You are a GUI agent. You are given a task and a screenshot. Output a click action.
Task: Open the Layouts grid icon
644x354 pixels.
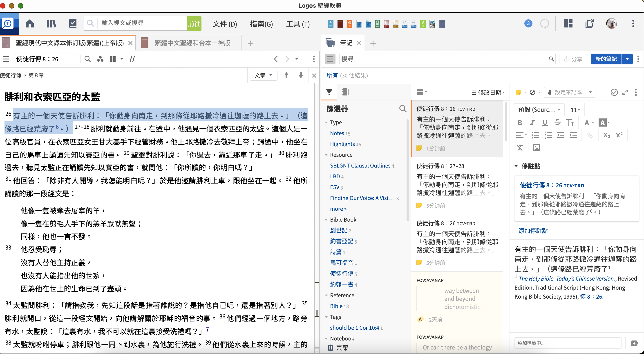click(568, 24)
